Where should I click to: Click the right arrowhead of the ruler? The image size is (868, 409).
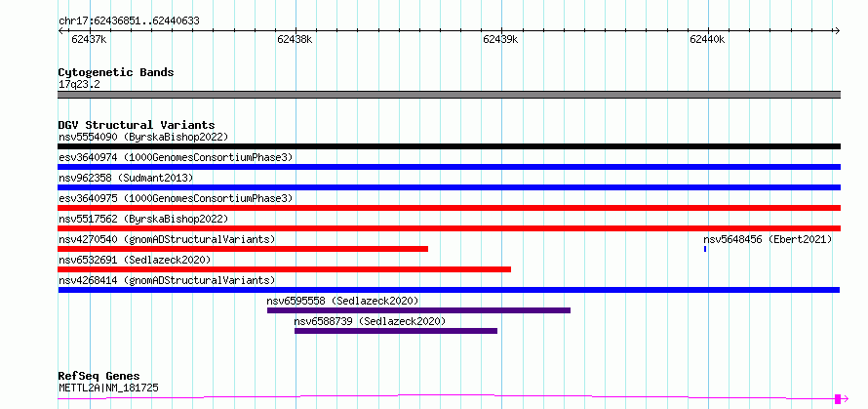[837, 30]
